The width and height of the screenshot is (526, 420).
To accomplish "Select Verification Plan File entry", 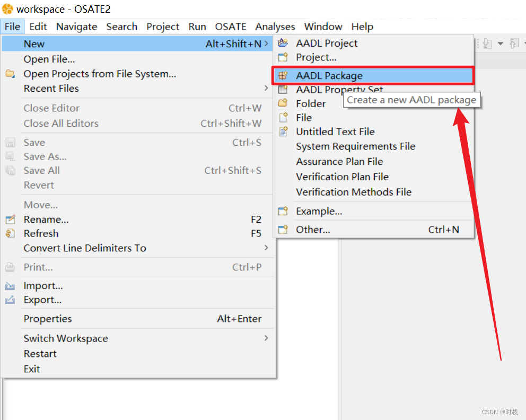I will point(373,177).
